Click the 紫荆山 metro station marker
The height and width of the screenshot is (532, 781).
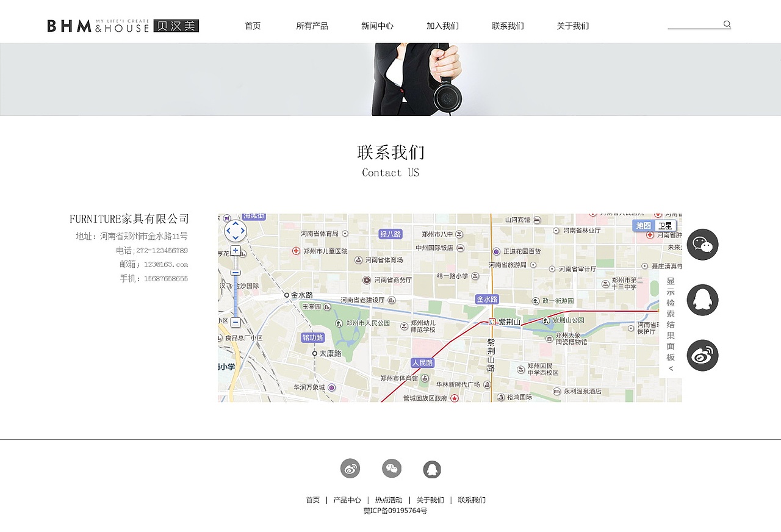coord(492,322)
